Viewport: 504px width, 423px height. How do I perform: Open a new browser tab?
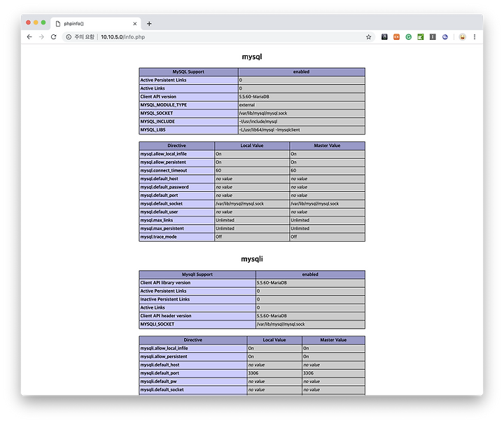(x=149, y=24)
